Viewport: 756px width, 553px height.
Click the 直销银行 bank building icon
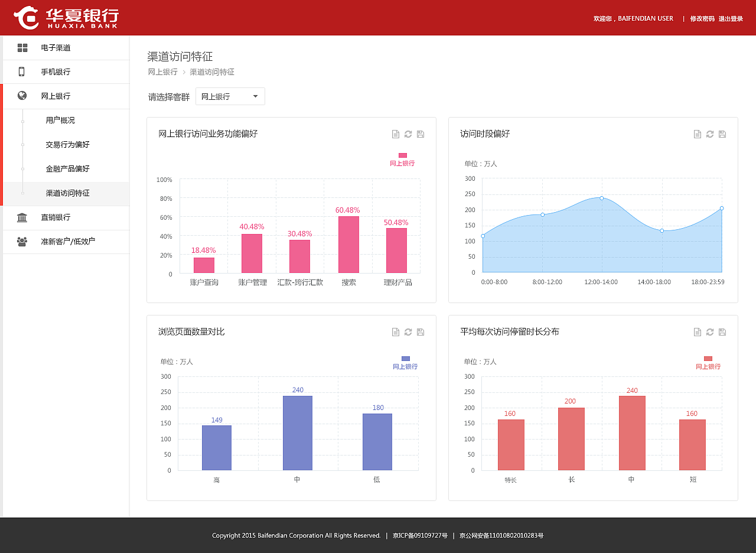click(22, 217)
